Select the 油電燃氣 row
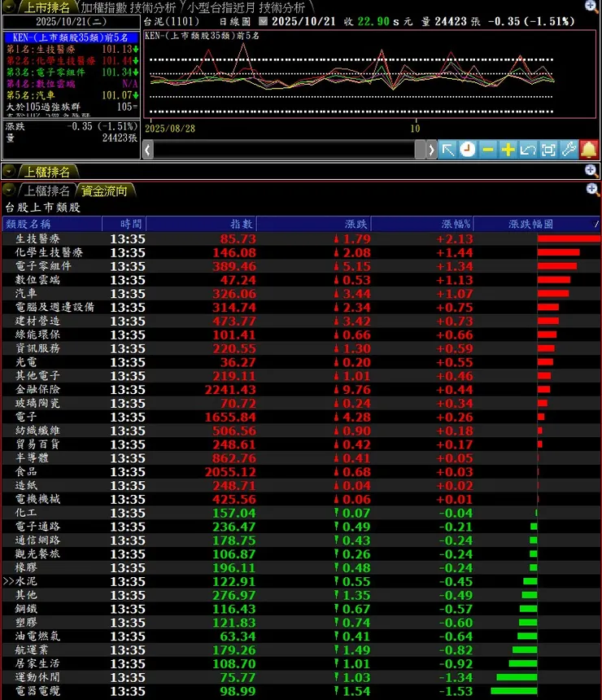 click(x=301, y=637)
